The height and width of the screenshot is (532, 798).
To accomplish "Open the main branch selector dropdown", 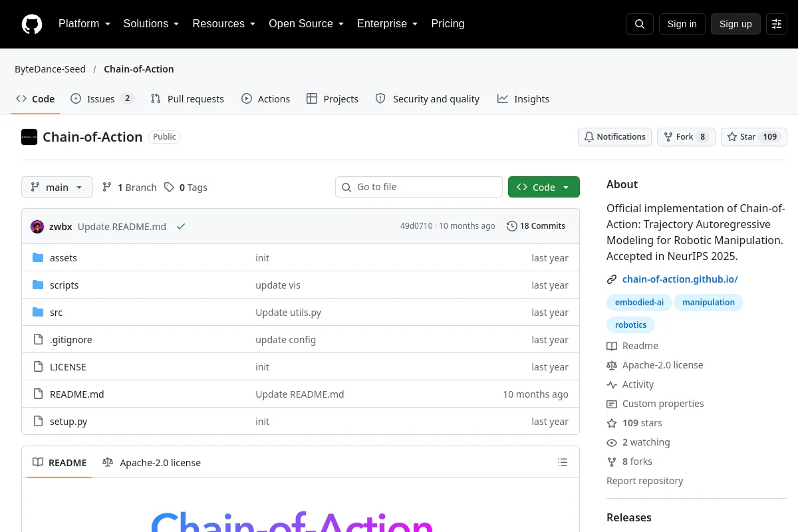I will pos(57,187).
